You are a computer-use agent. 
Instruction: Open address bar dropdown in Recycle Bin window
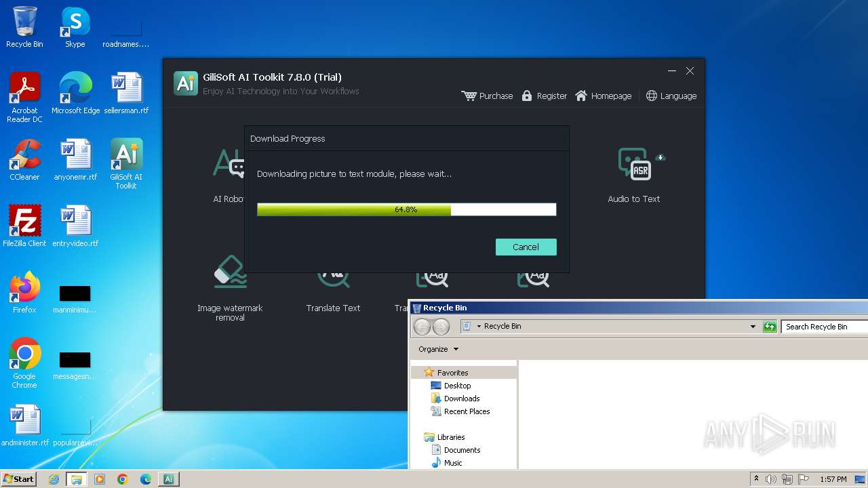pos(753,327)
